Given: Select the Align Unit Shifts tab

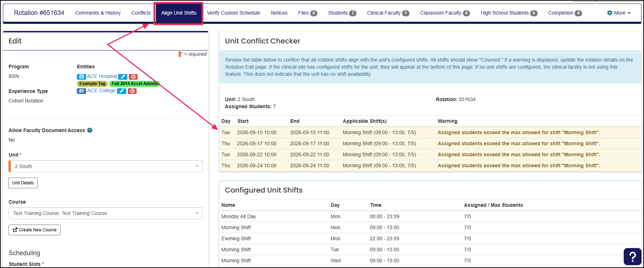Looking at the screenshot, I should tap(179, 13).
